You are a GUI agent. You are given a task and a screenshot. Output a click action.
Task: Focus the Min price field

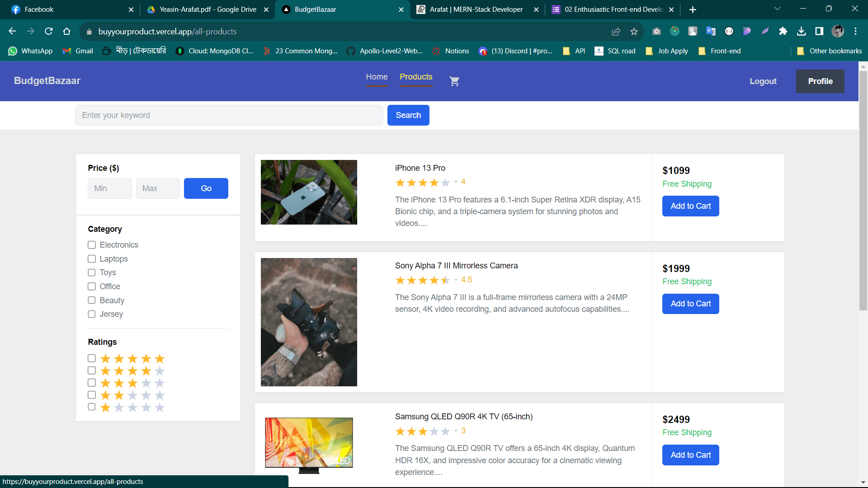110,188
